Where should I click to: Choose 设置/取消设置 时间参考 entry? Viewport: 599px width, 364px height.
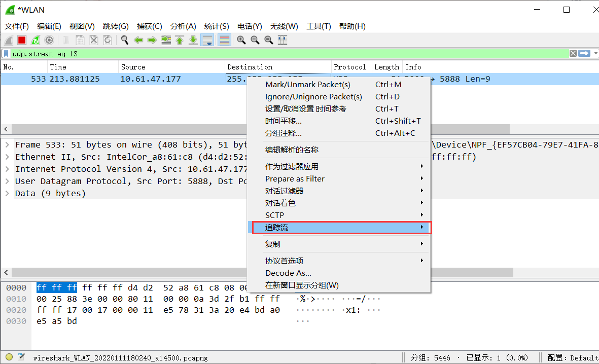point(339,109)
